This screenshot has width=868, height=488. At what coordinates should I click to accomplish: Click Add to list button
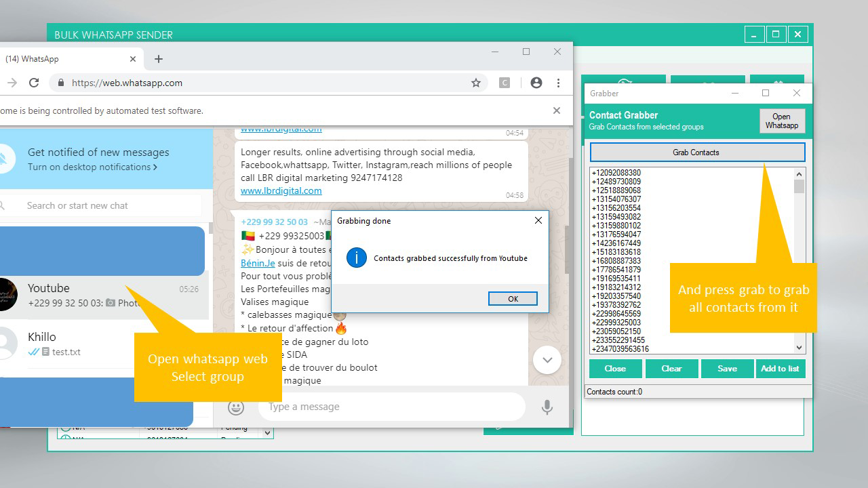point(780,368)
